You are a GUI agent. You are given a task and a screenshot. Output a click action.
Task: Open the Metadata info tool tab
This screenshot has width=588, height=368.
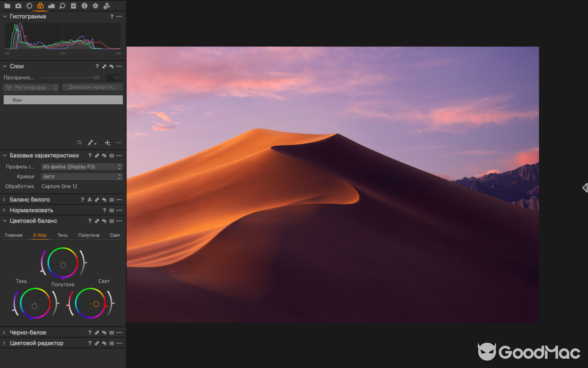point(85,6)
